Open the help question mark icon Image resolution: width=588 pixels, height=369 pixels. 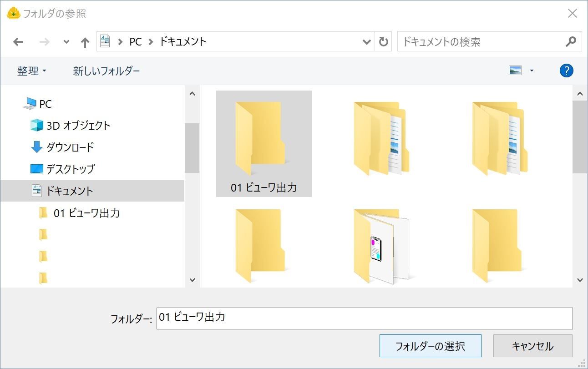[x=566, y=71]
